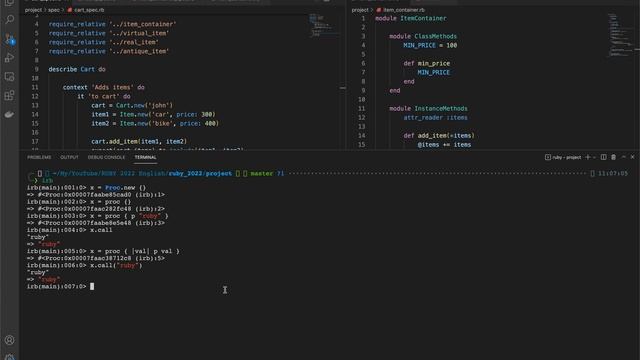Screen dimensions: 640x360
Task: Click 'def min_price' line
Action: click(x=427, y=63)
